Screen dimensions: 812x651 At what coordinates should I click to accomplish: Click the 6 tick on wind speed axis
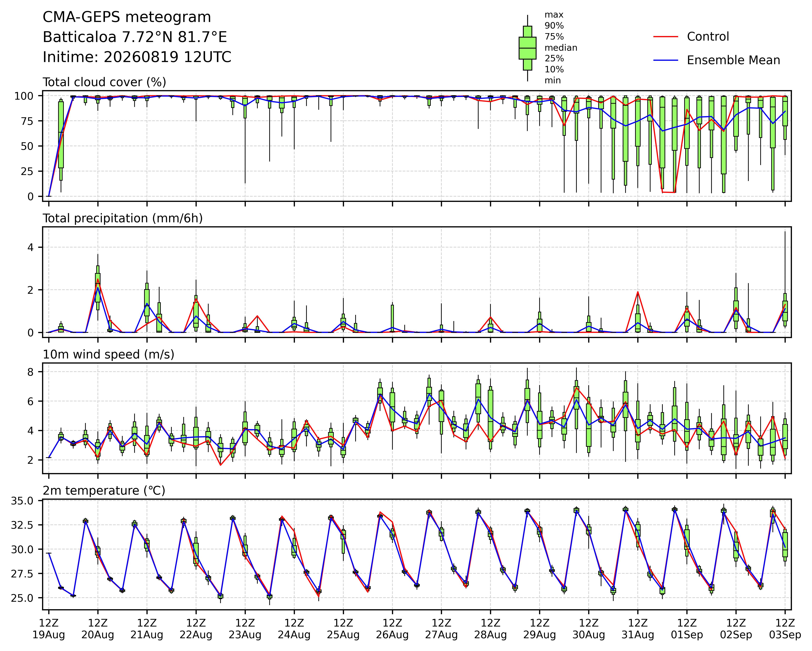30,402
